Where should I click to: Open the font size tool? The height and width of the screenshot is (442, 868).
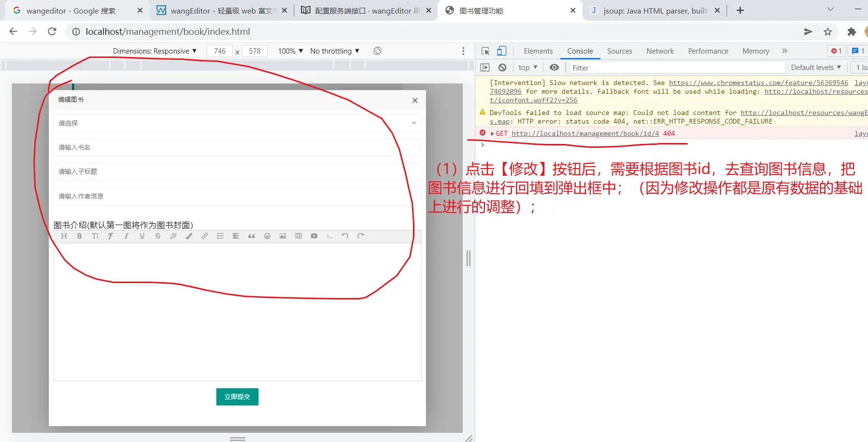[95, 236]
